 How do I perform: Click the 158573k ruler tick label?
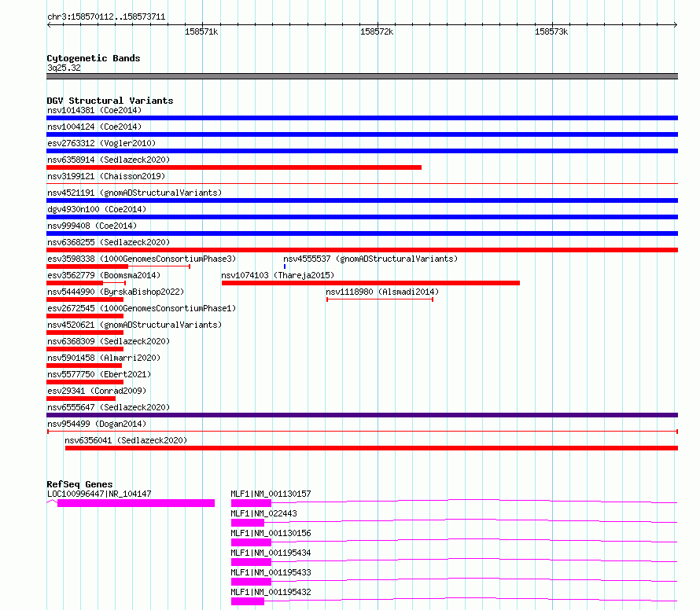pyautogui.click(x=551, y=31)
